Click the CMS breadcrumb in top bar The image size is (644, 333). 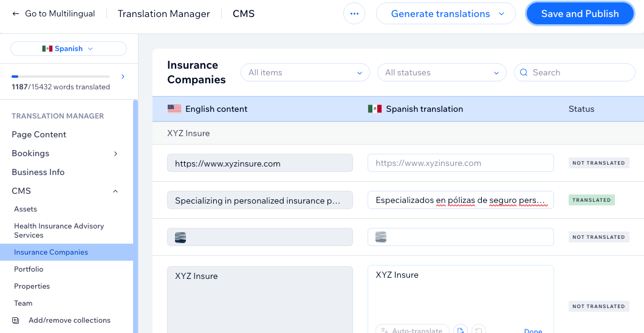point(244,13)
